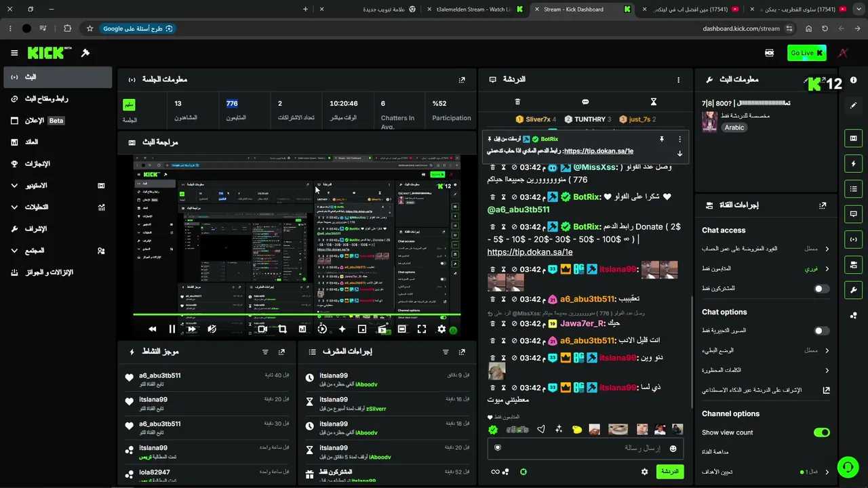Screen dimensions: 868x488
Task: Unpin the BotRix pinned message
Action: pyautogui.click(x=661, y=139)
